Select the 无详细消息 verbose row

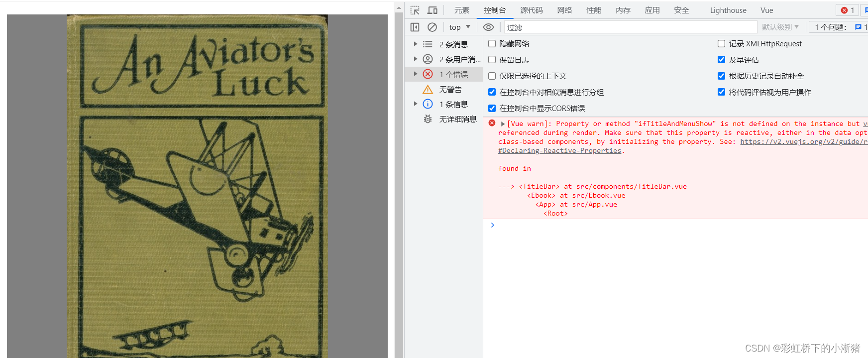[443, 119]
